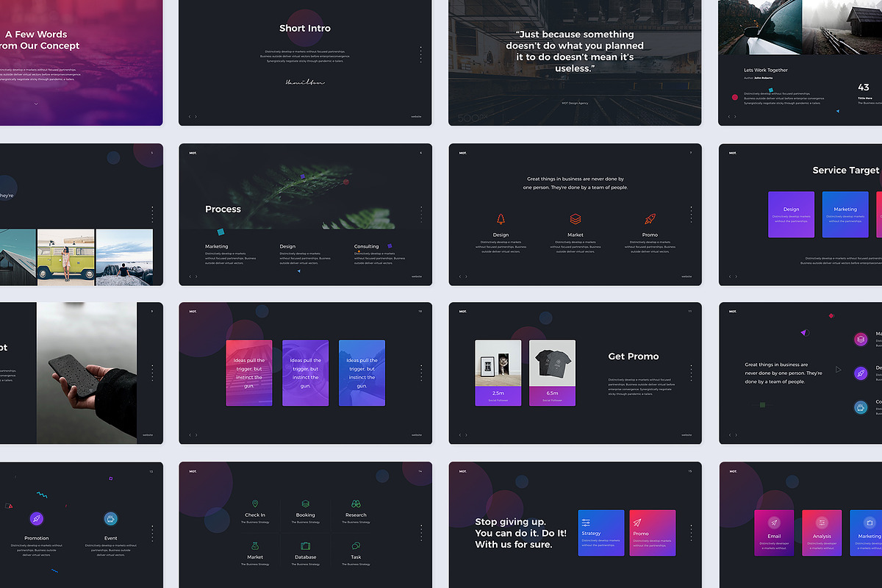Click the MOT Design Agency caption
Screen dimensions: 882x588
pyautogui.click(x=575, y=103)
